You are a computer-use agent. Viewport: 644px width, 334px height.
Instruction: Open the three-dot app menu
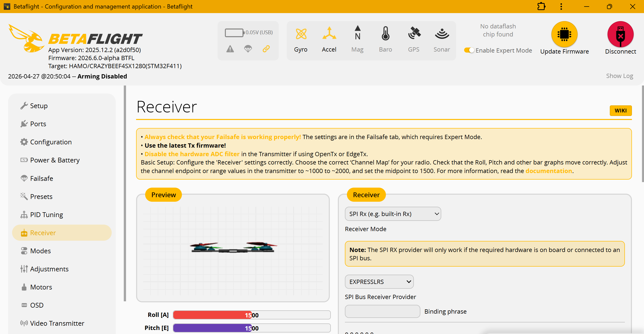click(x=561, y=7)
